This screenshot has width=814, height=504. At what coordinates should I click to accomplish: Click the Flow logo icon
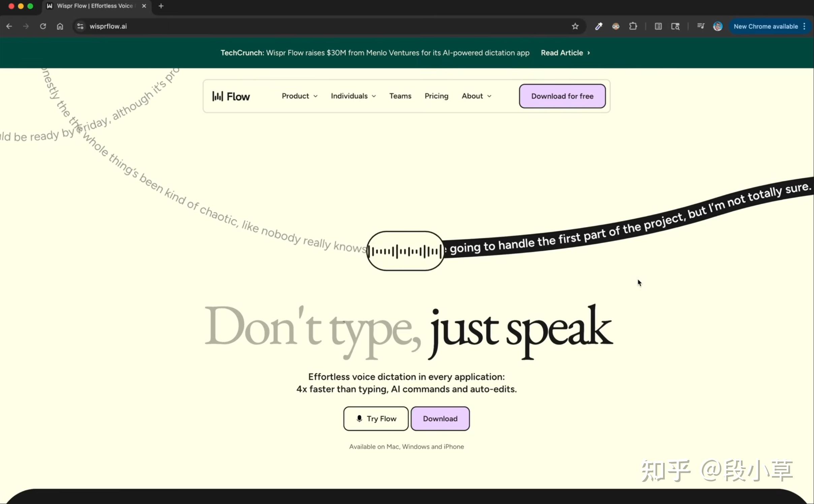click(218, 96)
